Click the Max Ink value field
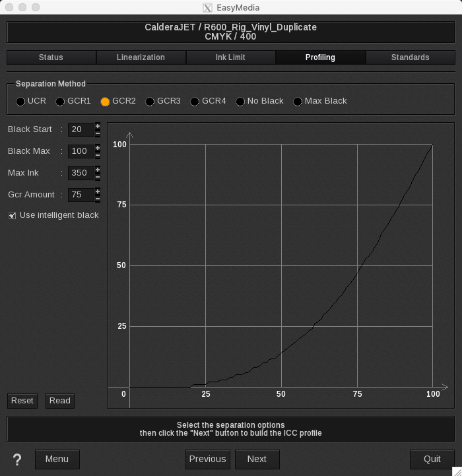 pyautogui.click(x=81, y=174)
